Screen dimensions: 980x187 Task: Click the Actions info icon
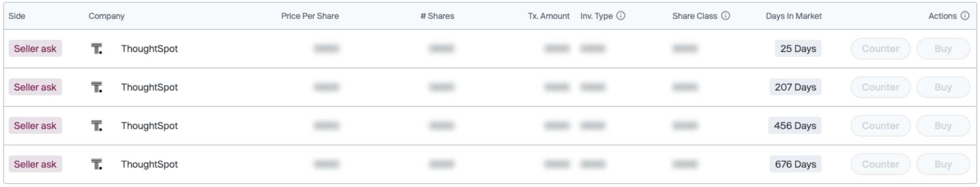[965, 16]
